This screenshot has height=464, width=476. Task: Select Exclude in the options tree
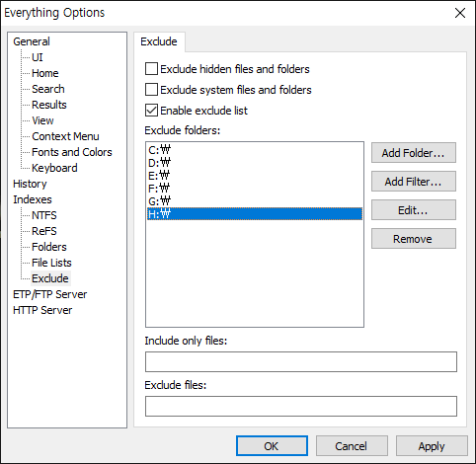pos(50,278)
